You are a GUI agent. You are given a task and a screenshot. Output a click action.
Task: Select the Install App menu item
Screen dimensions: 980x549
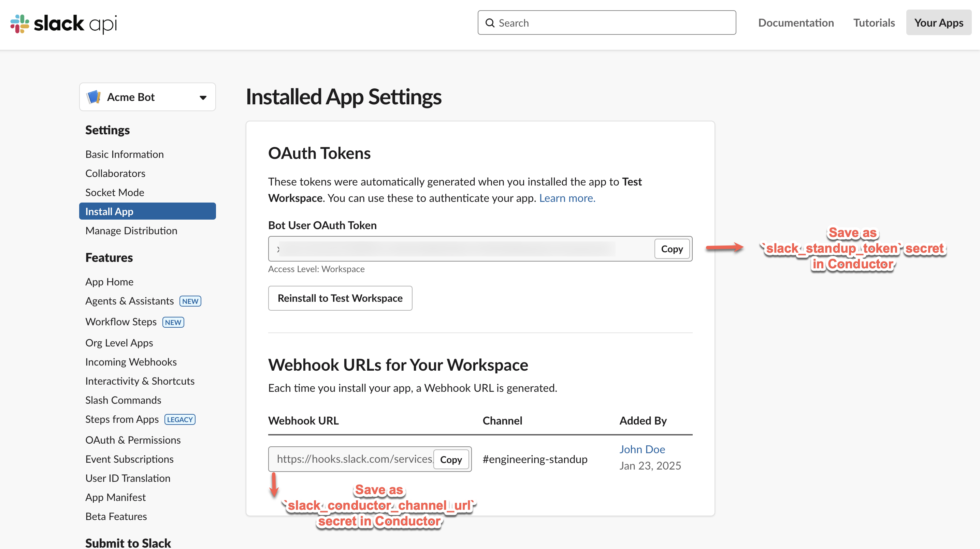148,211
